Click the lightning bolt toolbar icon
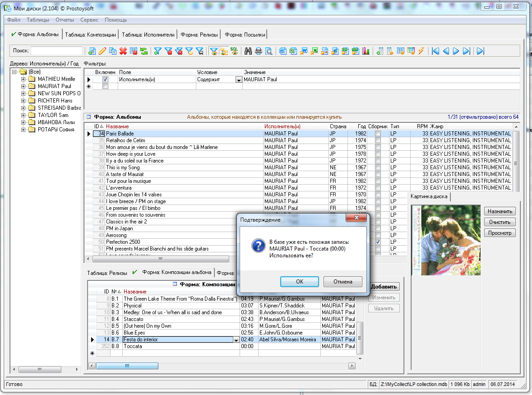Viewport: 532px width, 395px height. (x=421, y=51)
